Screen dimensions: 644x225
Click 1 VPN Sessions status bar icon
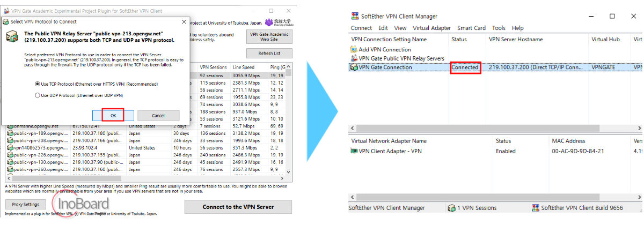coord(451,208)
